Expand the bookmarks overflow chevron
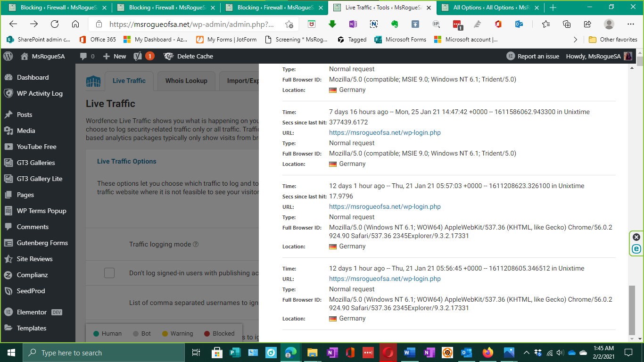 pos(575,40)
